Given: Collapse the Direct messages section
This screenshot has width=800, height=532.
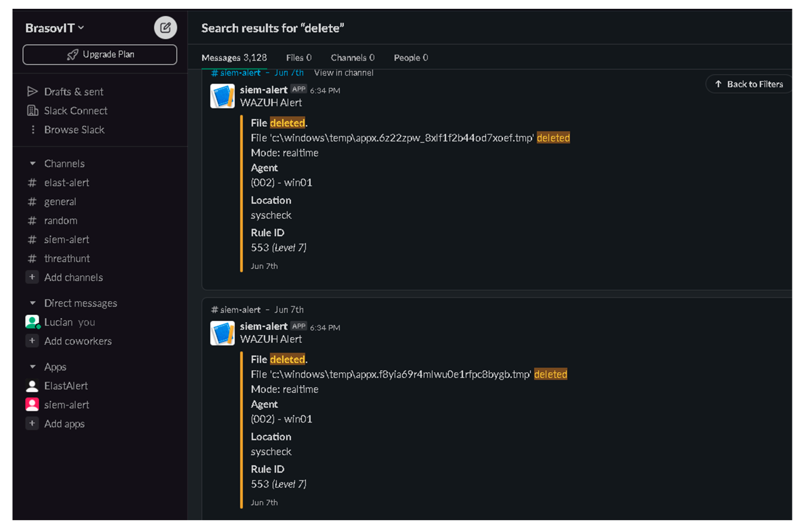Looking at the screenshot, I should tap(33, 303).
